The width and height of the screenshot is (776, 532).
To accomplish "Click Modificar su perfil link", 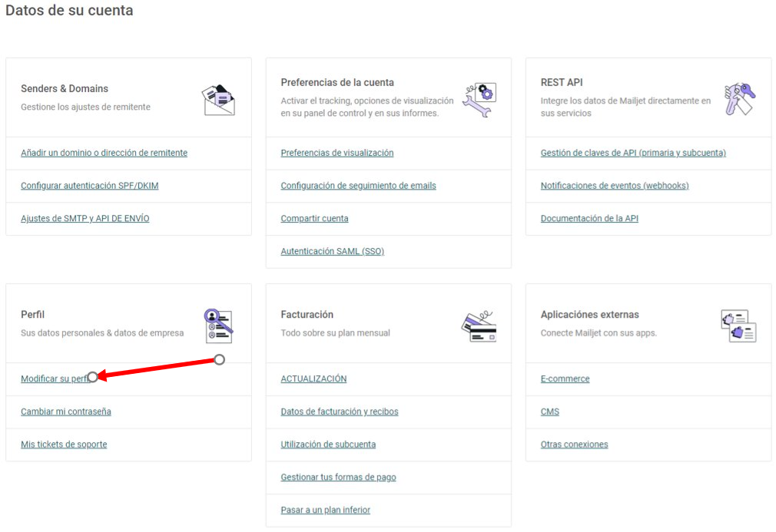I will click(x=55, y=378).
